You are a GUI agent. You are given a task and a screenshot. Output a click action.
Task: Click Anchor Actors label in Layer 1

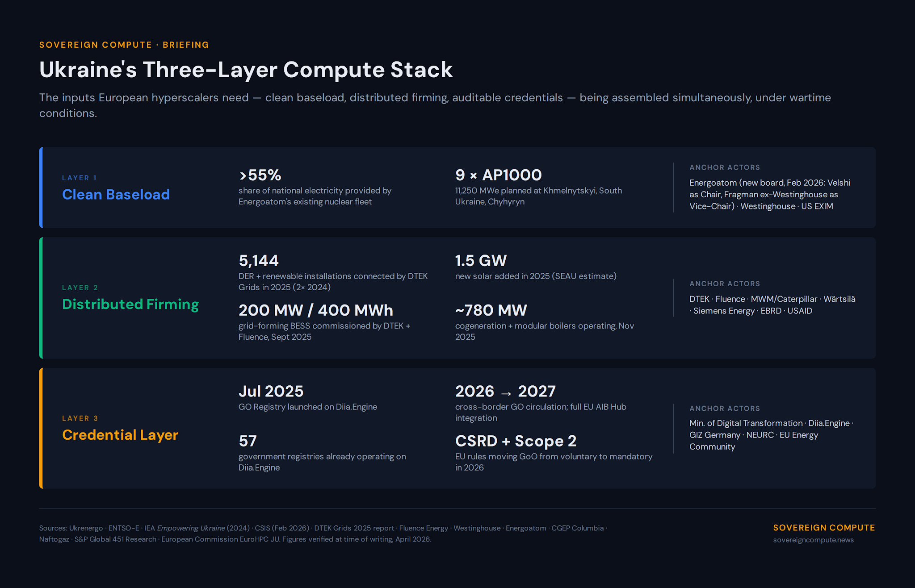pyautogui.click(x=724, y=167)
